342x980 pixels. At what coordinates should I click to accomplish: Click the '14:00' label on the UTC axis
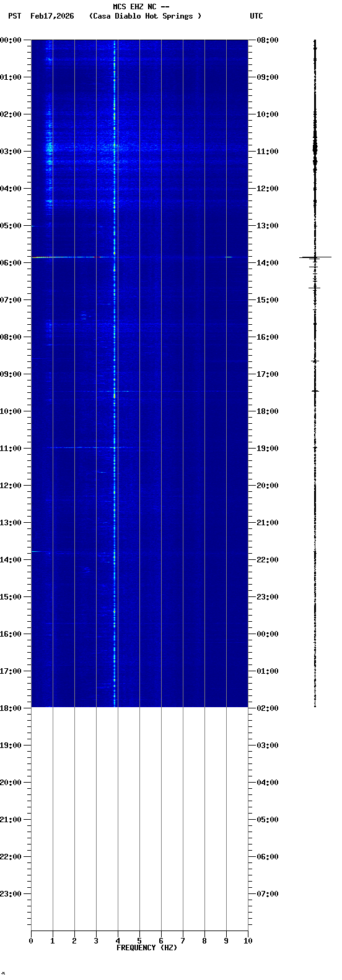coord(267,262)
